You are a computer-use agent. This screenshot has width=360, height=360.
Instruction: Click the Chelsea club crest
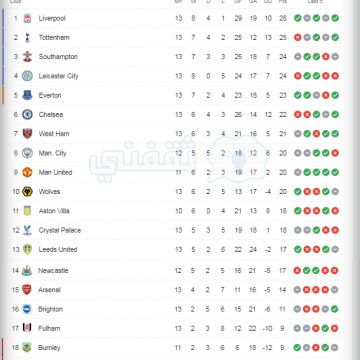tap(27, 115)
